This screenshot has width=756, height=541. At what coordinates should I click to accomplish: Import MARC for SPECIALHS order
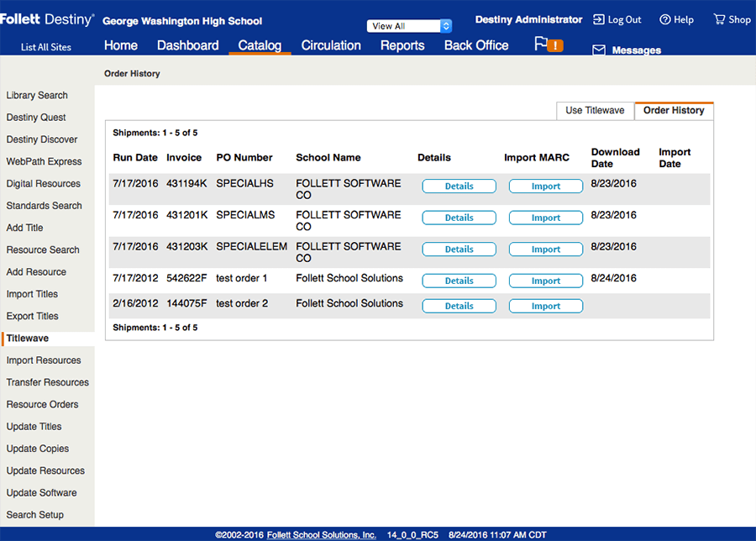point(546,186)
